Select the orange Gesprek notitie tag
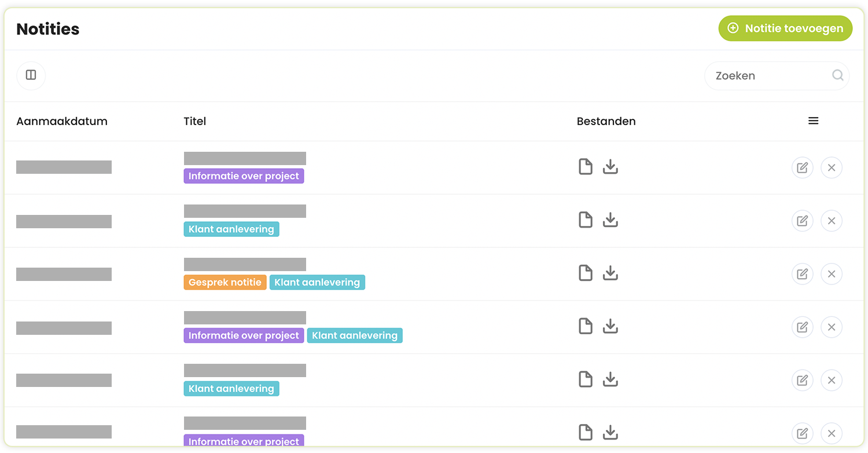This screenshot has width=868, height=453. pyautogui.click(x=225, y=283)
